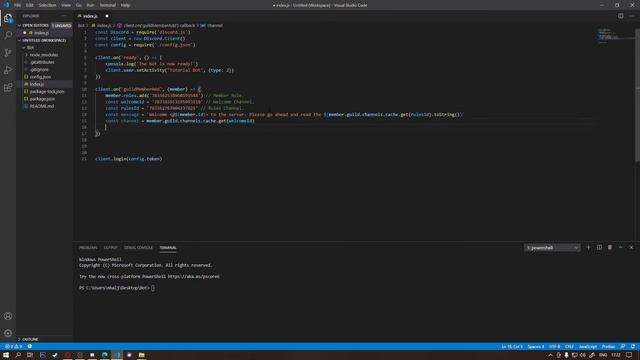Viewport: 640px width, 360px height.
Task: Switch to the Output panel tab
Action: (110, 248)
